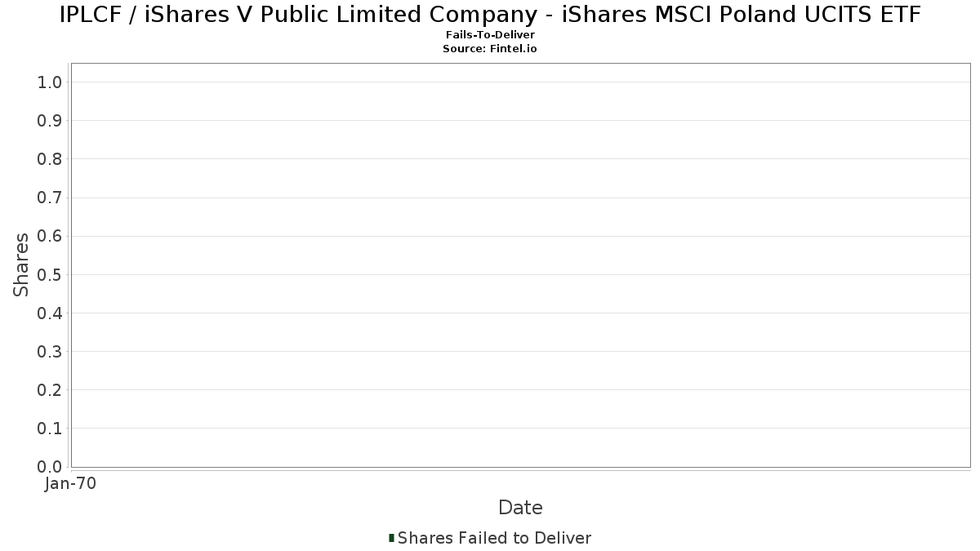
Task: Select the 0.8 y-axis tick label
Action: click(50, 159)
